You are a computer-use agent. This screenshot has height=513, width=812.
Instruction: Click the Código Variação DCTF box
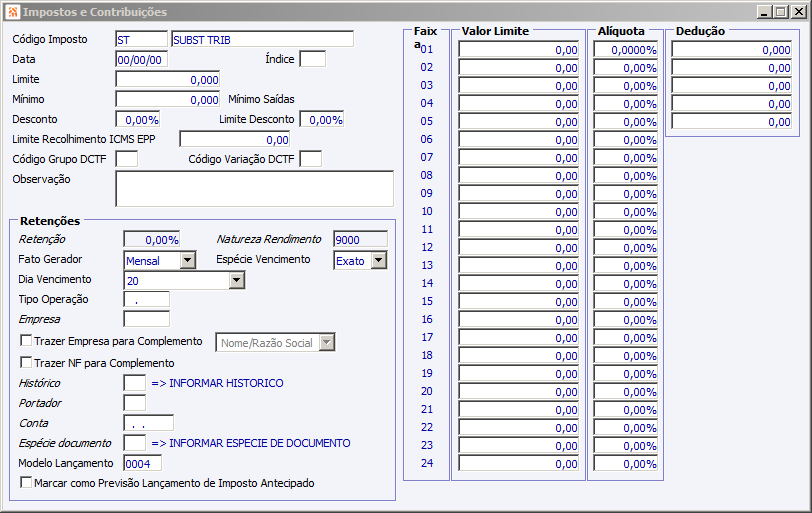click(x=311, y=159)
